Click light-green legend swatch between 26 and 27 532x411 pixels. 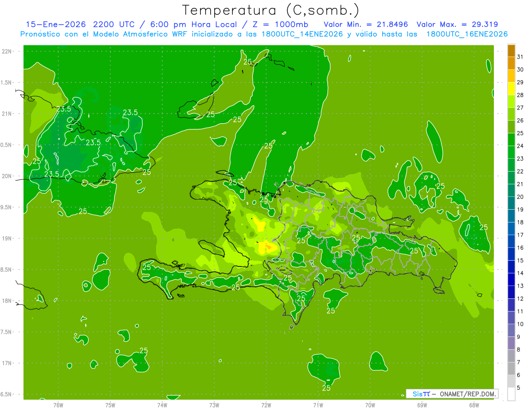511,114
